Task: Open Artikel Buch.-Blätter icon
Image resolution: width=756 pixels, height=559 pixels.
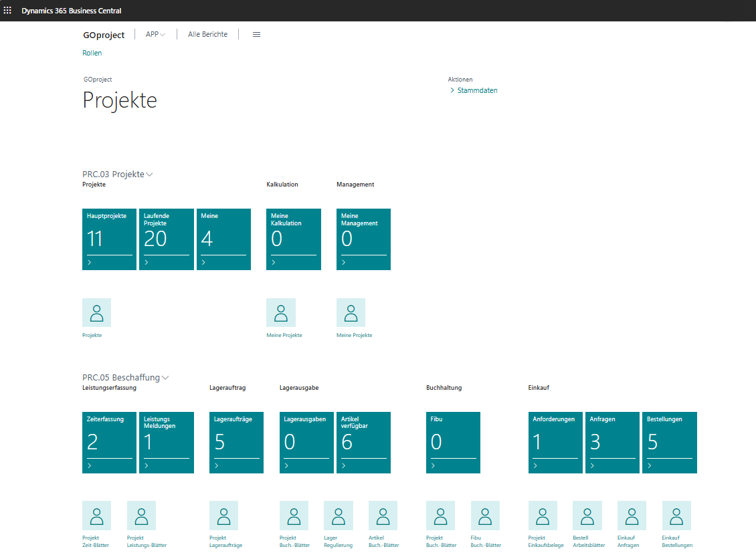Action: 383,516
